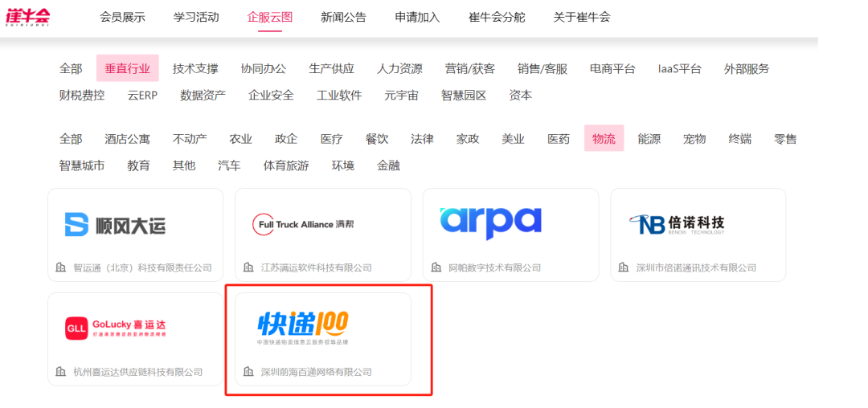Open the Full Truck Alliance 满帮 logo card
The height and width of the screenshot is (408, 868).
click(303, 224)
